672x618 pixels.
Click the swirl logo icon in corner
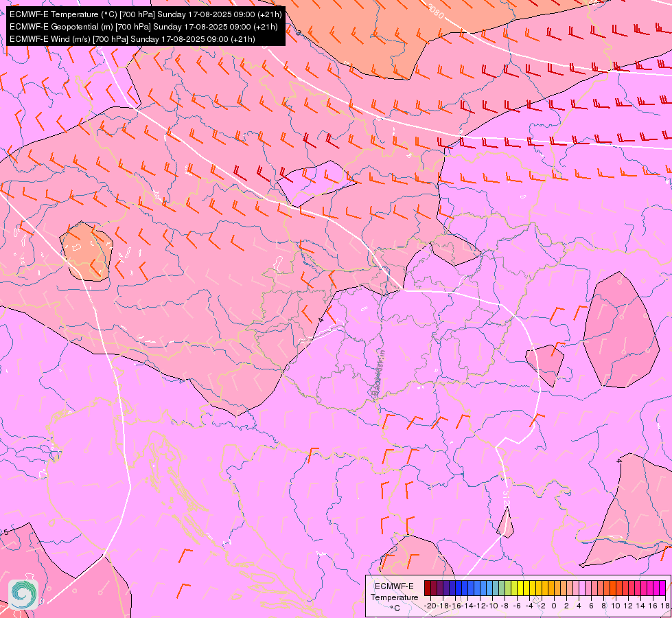(23, 595)
